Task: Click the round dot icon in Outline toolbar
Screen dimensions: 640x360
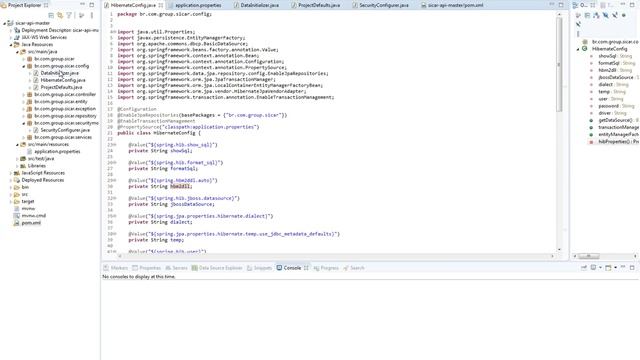Action: (624, 15)
